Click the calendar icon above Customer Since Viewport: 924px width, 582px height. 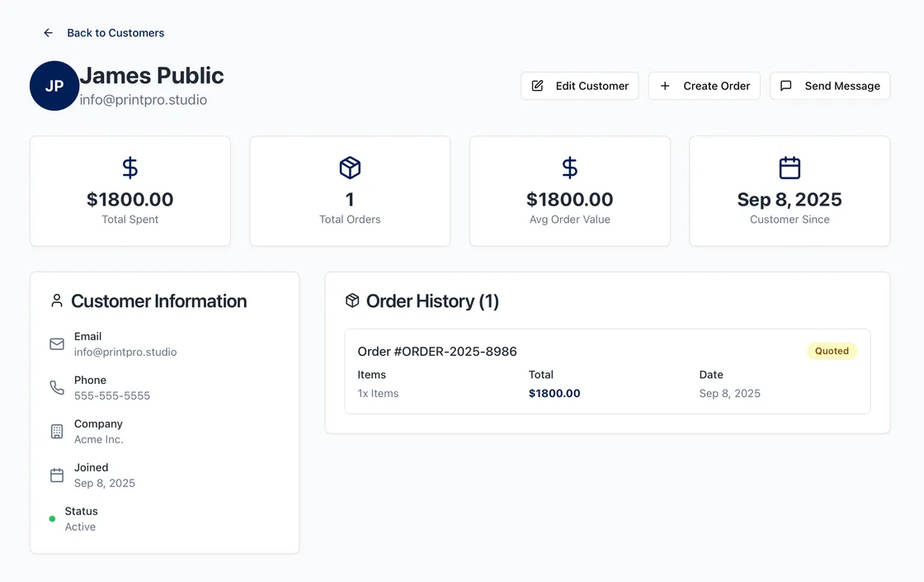789,167
